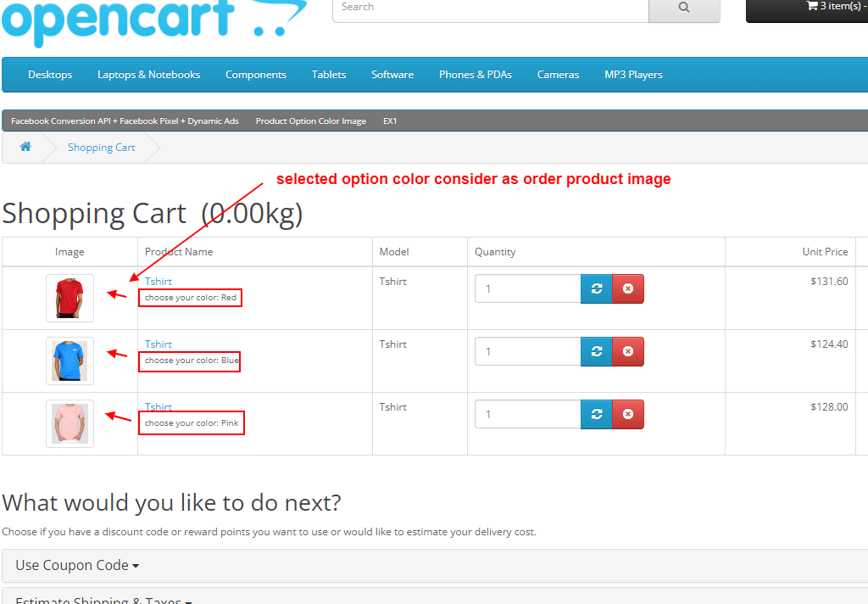This screenshot has width=868, height=604.
Task: Open the Product Option Color Image page
Action: [x=310, y=120]
